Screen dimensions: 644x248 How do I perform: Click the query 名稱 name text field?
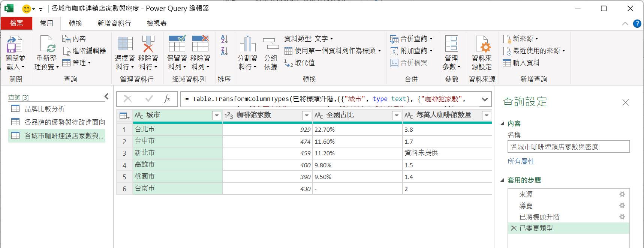point(568,147)
